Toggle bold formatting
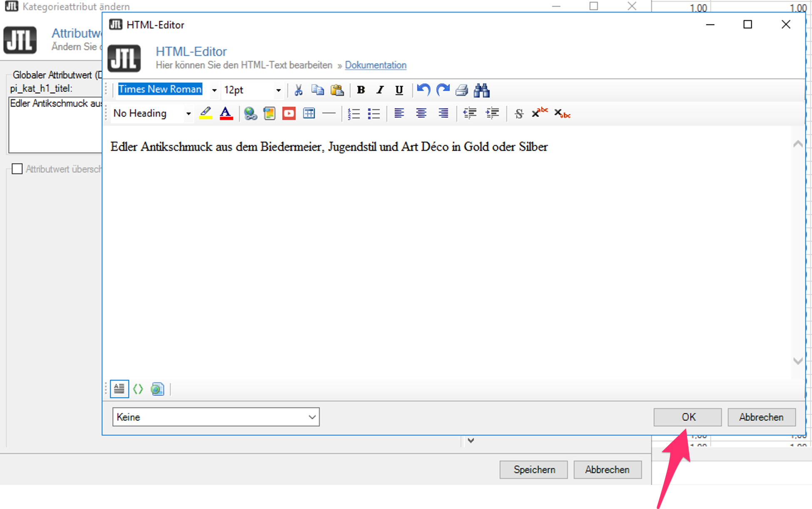Viewport: 812px width, 509px height. [361, 90]
